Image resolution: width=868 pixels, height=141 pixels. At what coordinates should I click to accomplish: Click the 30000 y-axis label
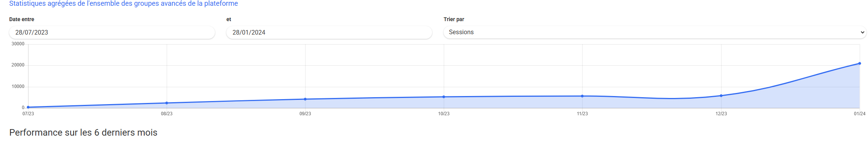click(x=18, y=44)
